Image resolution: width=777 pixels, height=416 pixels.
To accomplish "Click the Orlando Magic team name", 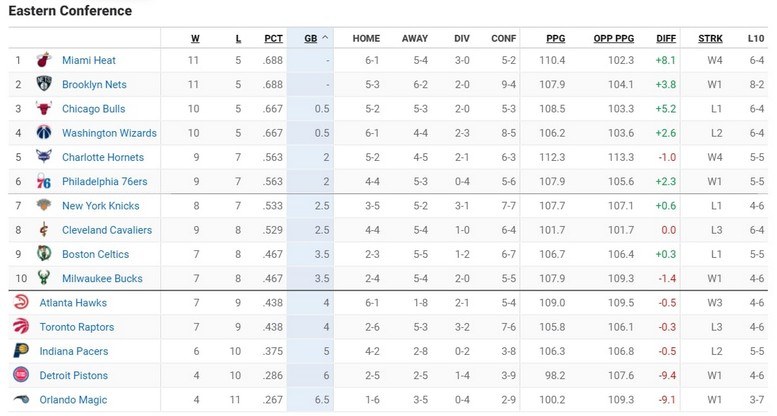I will click(x=73, y=400).
